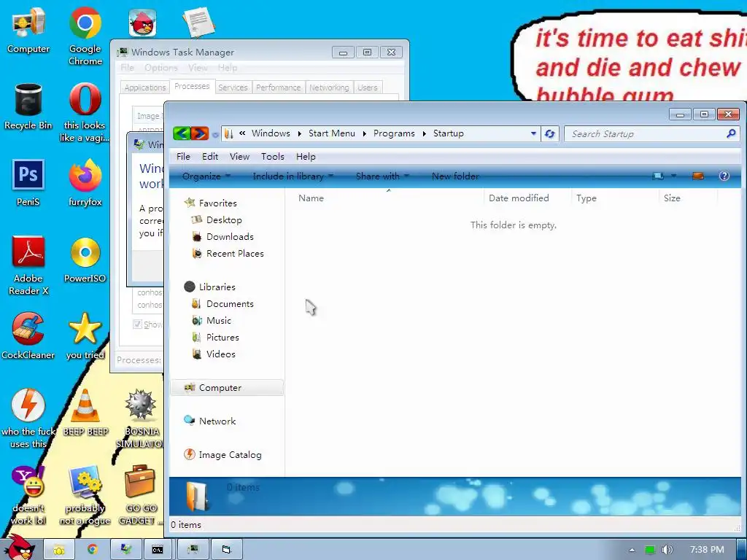747x560 pixels.
Task: Expand the recent pages arrow beside Forward
Action: click(x=215, y=135)
